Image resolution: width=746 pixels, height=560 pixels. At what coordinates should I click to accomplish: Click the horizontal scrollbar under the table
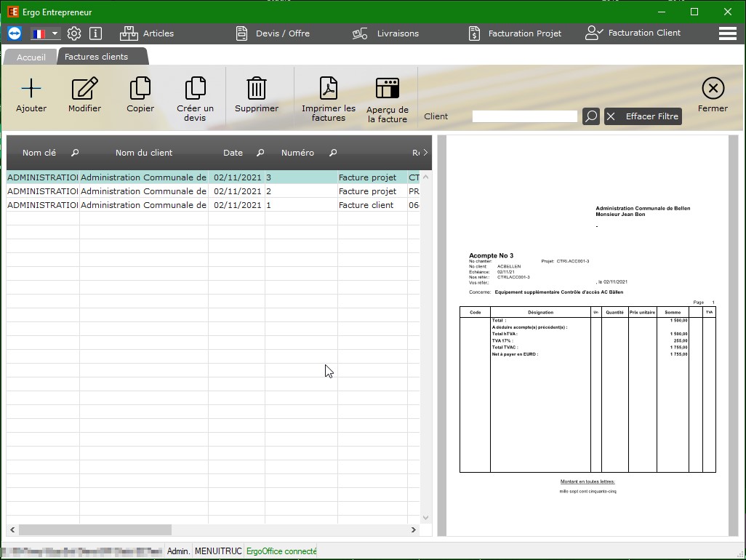coord(95,530)
